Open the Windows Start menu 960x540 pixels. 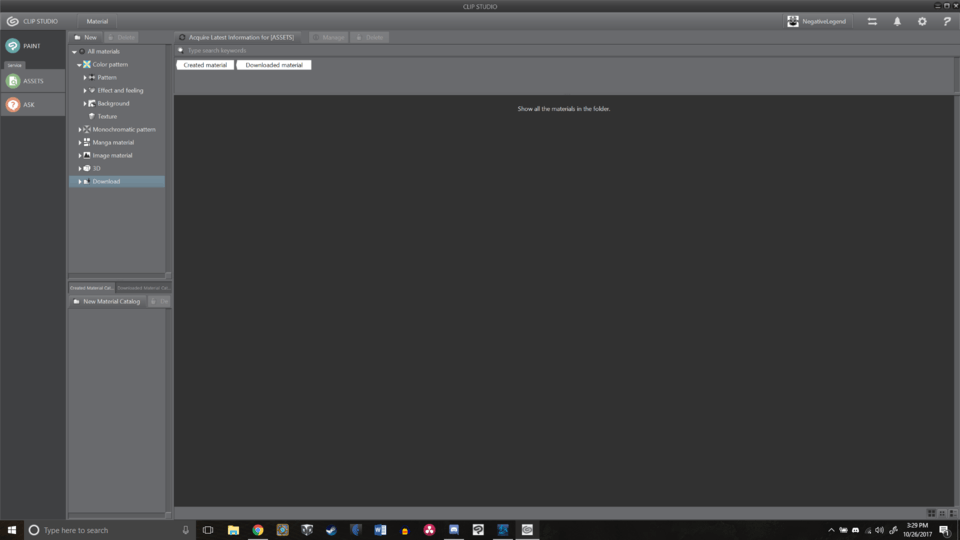point(12,530)
